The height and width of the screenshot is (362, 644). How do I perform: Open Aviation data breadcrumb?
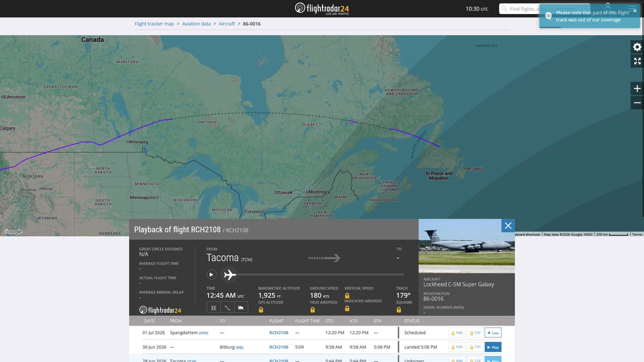tap(196, 24)
